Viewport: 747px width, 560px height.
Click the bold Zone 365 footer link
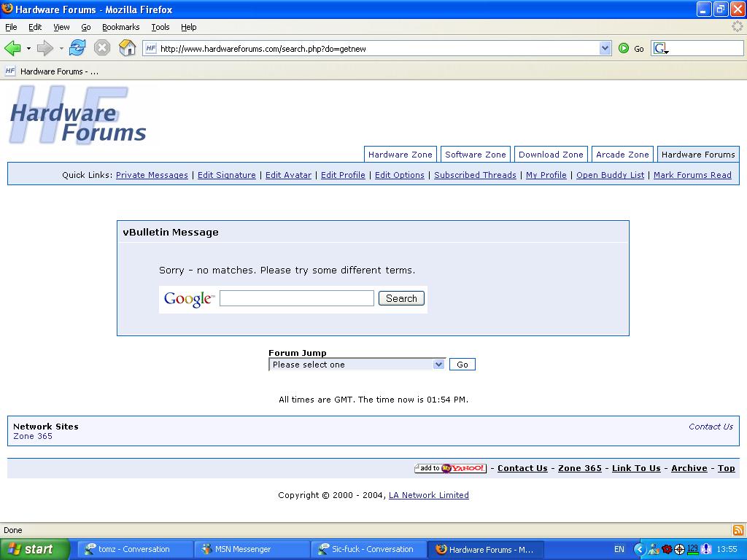click(x=580, y=468)
